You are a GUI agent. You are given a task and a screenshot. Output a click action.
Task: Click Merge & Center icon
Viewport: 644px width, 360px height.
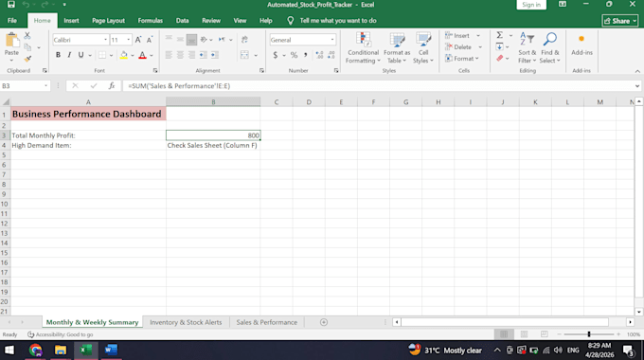click(x=244, y=55)
